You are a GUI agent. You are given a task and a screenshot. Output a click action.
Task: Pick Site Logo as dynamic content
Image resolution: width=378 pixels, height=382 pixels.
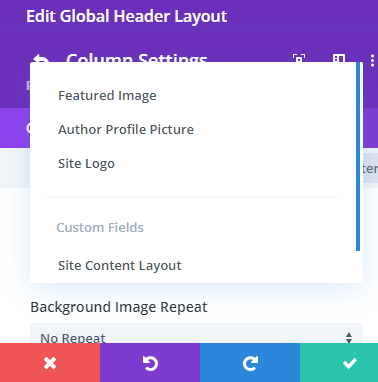tap(86, 163)
